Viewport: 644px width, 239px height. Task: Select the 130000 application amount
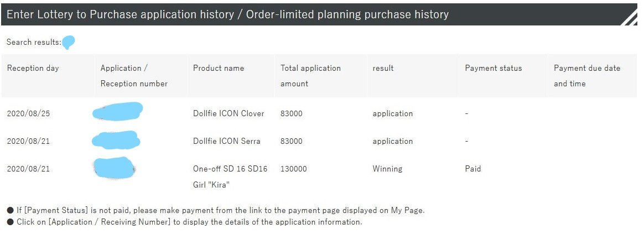pos(294,169)
